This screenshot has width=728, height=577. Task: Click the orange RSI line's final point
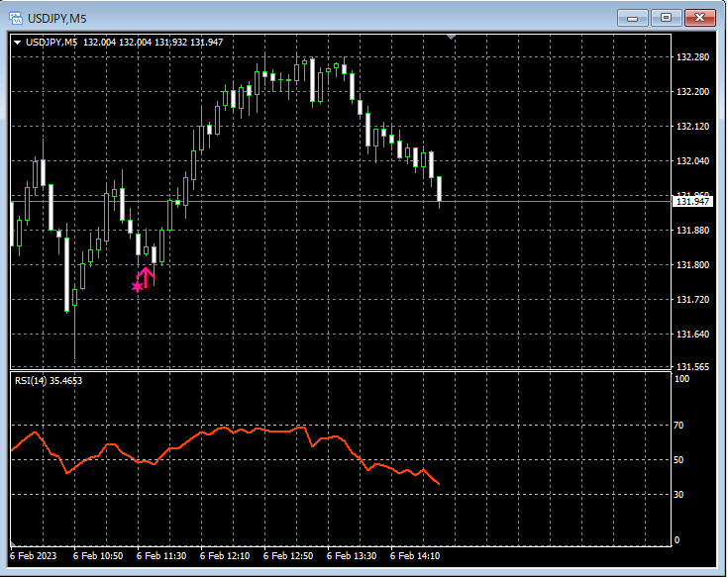point(439,484)
